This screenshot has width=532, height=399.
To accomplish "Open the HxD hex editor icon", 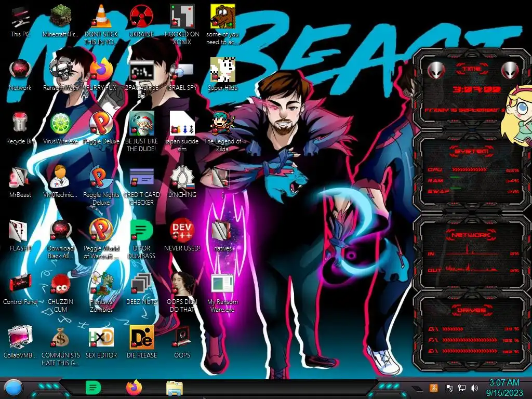I will [101, 343].
